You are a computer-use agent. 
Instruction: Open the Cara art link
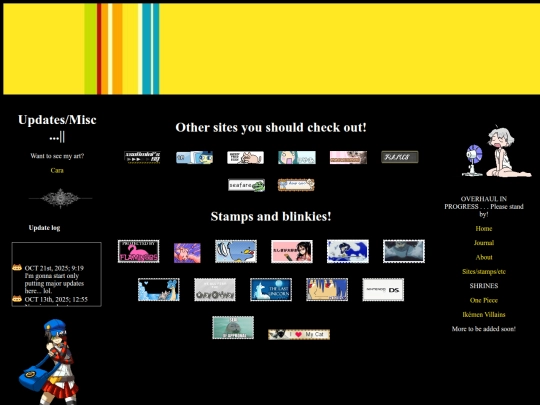click(x=57, y=170)
